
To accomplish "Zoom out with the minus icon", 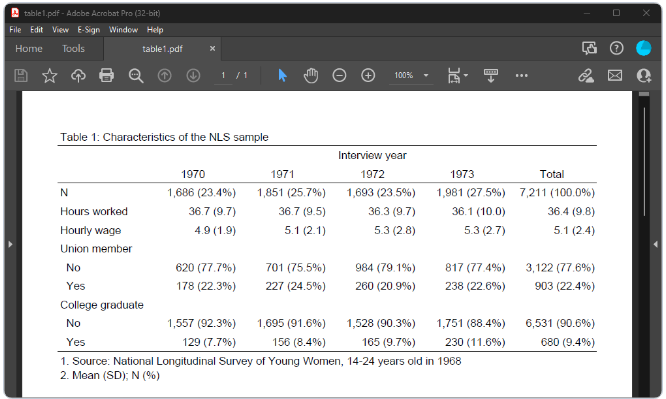I will pos(339,76).
